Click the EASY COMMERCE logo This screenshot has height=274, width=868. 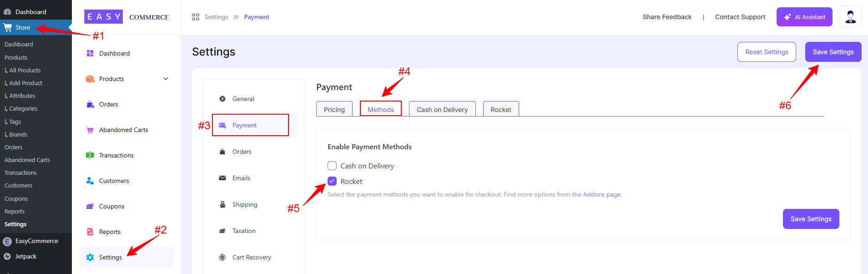pyautogui.click(x=126, y=17)
